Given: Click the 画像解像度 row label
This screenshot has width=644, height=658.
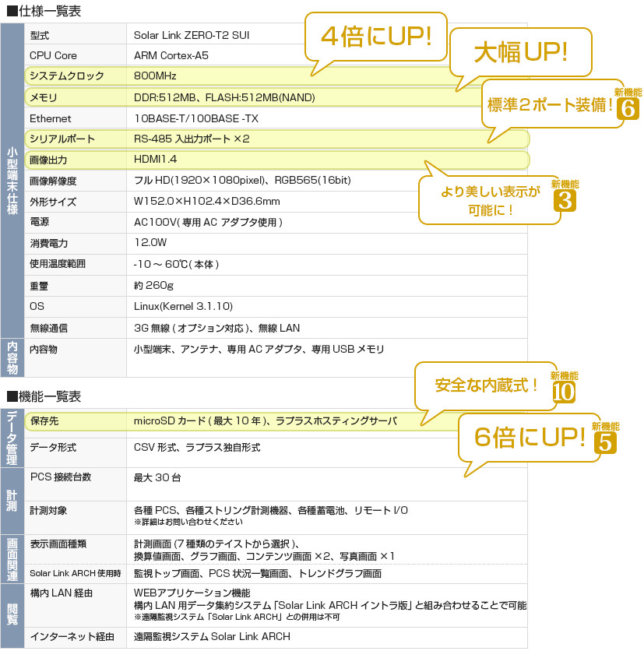Looking at the screenshot, I should [53, 181].
